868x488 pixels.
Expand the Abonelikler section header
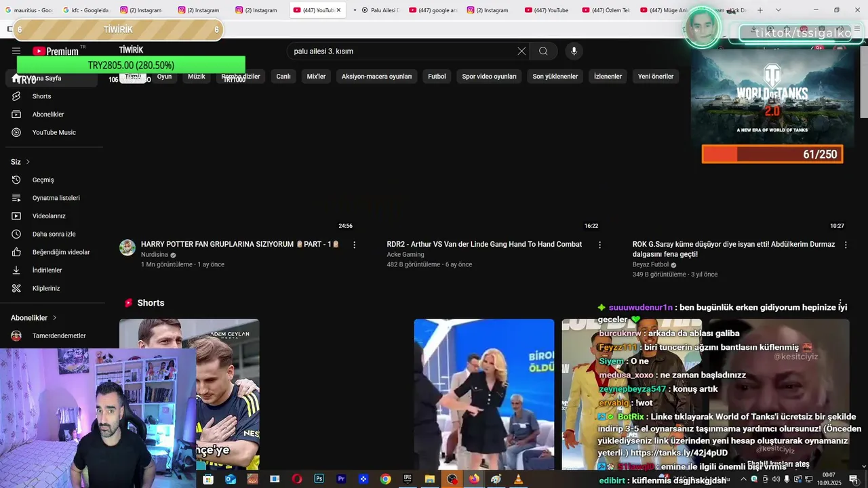pos(34,318)
